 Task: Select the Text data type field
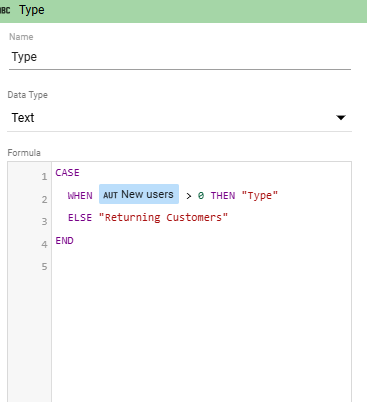179,118
